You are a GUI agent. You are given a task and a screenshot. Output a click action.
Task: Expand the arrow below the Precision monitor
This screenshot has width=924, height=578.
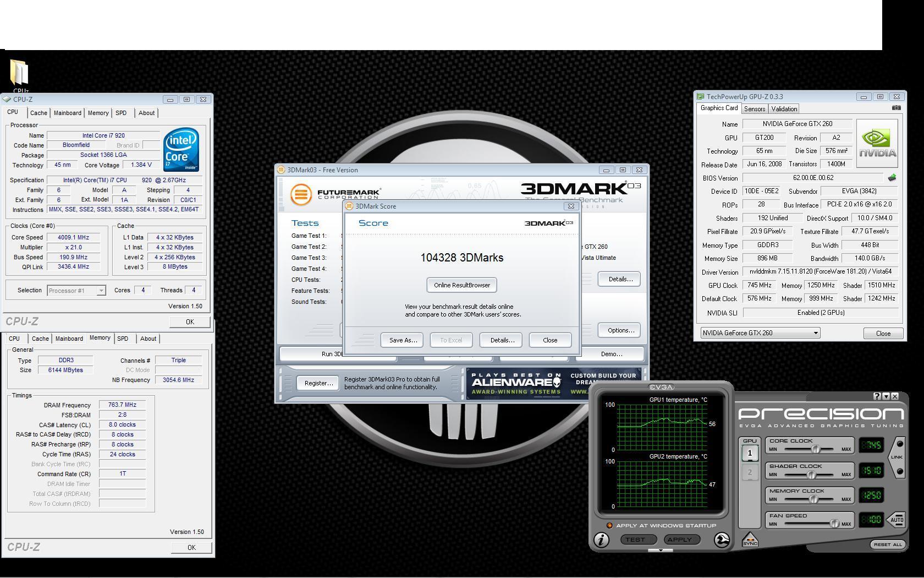pyautogui.click(x=661, y=550)
